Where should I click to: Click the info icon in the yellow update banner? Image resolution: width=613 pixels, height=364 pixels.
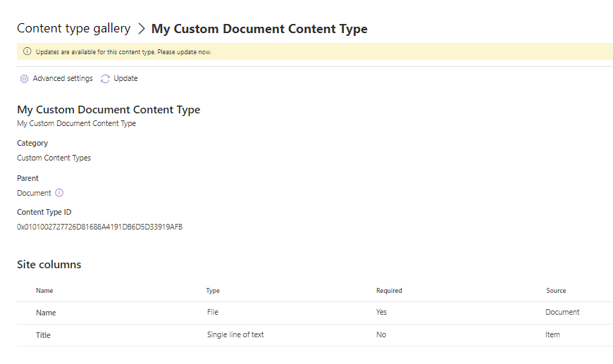click(x=27, y=51)
